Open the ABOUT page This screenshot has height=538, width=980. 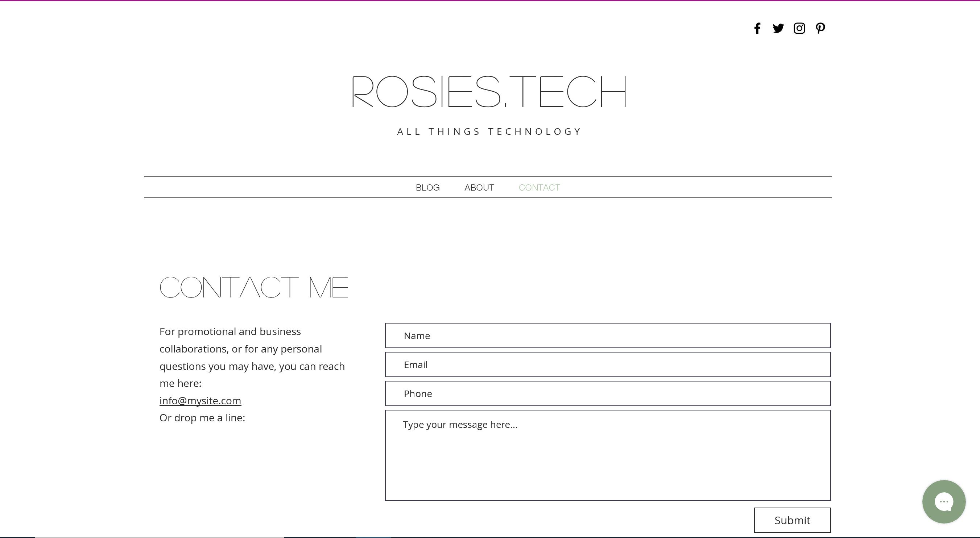(479, 187)
